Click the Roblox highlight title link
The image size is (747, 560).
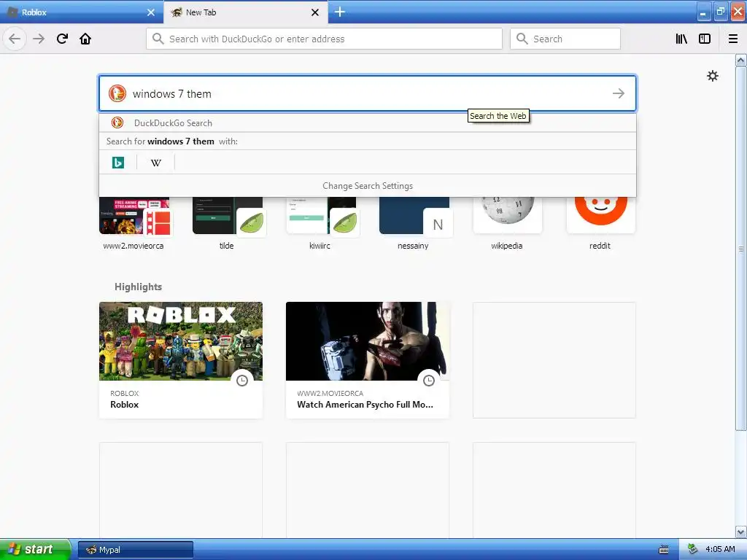point(124,404)
